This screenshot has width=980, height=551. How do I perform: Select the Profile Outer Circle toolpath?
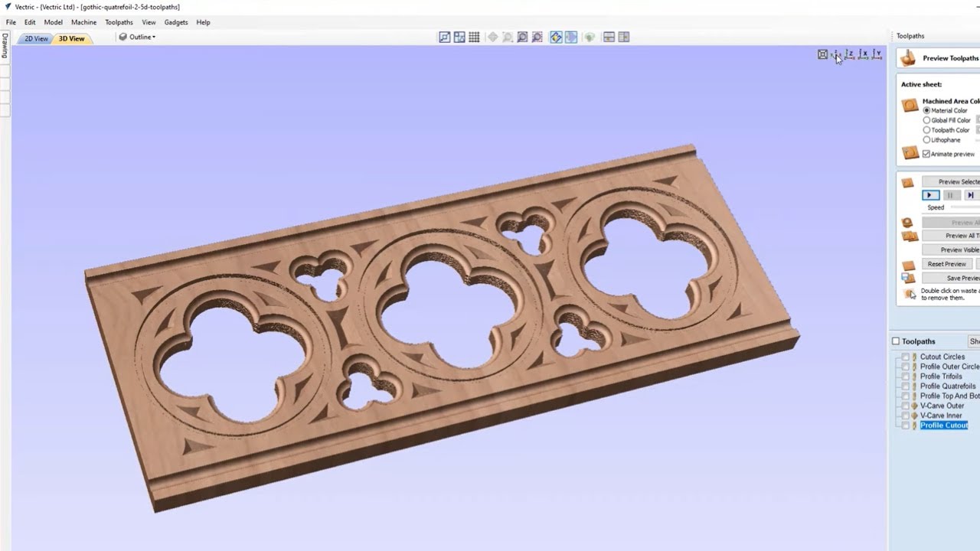(950, 367)
